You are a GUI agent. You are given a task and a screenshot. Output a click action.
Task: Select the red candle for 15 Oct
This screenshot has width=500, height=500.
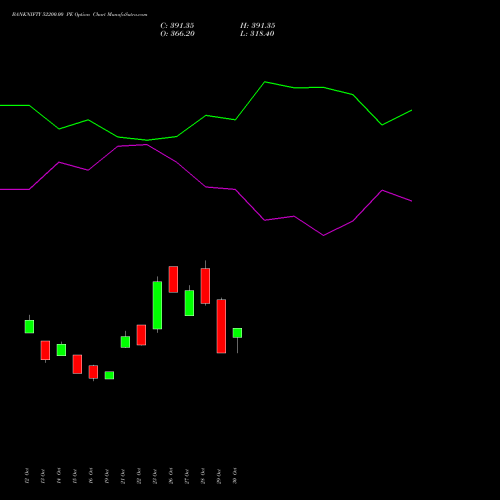pos(77,364)
